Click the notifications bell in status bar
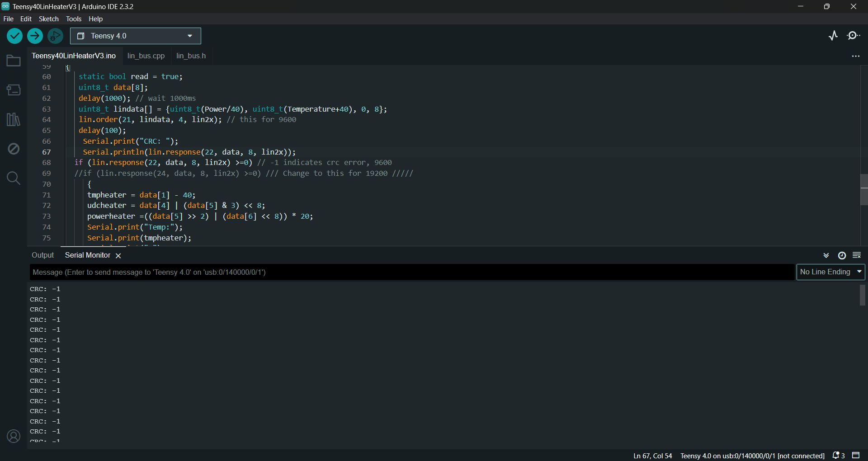 point(838,456)
